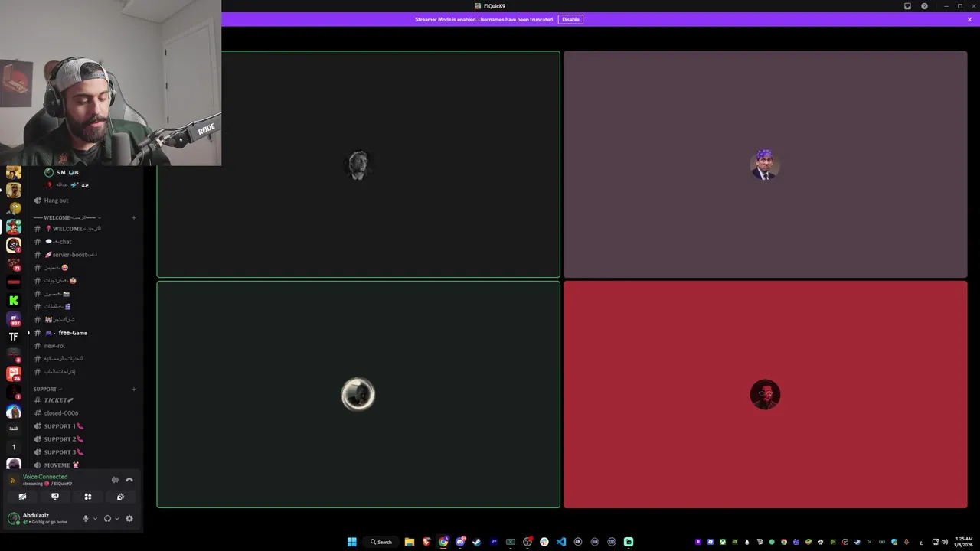Viewport: 980px width, 551px height.
Task: Click the Voice Connected status text
Action: point(45,477)
